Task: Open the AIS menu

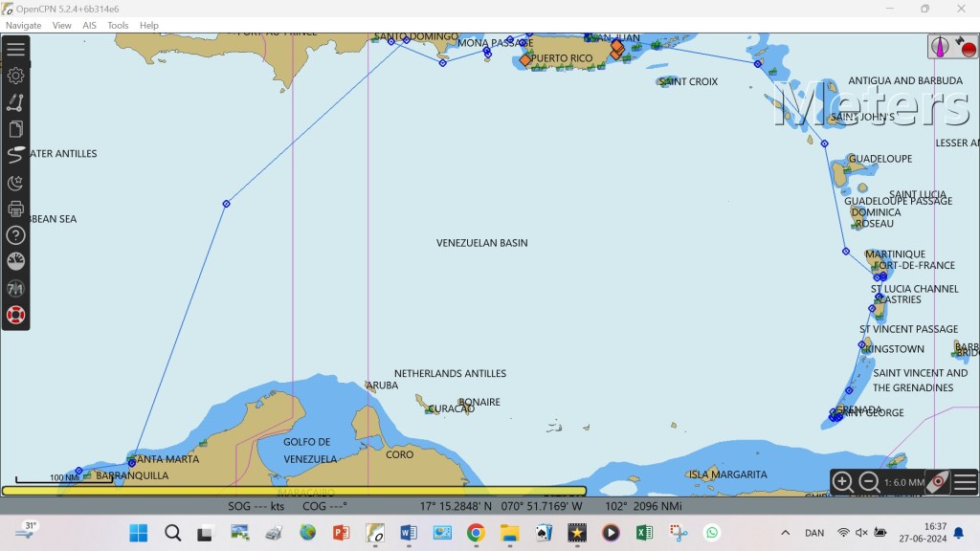Action: (90, 26)
